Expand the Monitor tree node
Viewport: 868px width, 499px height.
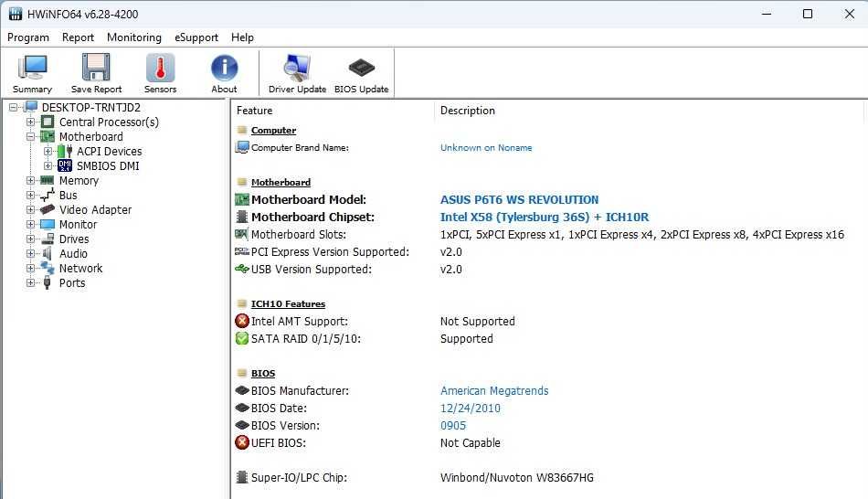click(x=30, y=224)
